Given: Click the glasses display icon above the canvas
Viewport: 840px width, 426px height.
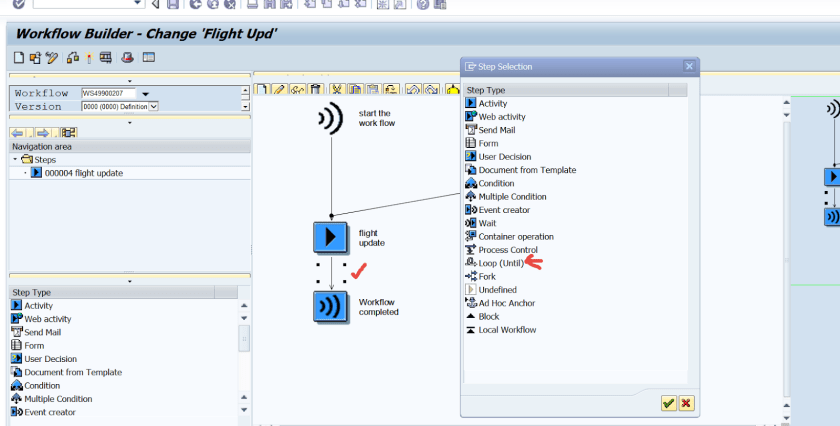Looking at the screenshot, I should (x=297, y=89).
